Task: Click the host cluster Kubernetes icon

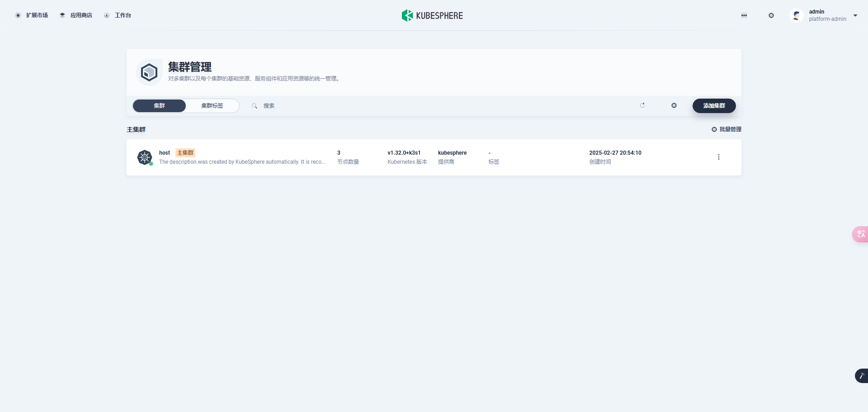Action: pyautogui.click(x=145, y=157)
